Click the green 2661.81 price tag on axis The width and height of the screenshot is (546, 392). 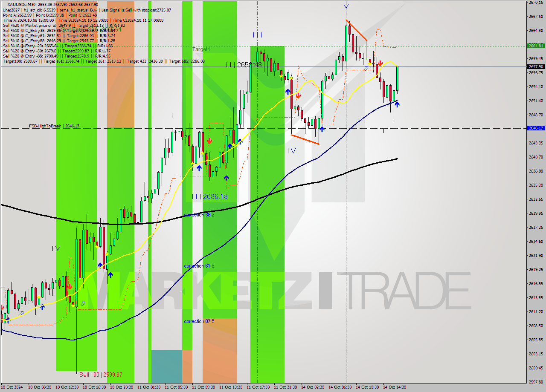tap(536, 46)
